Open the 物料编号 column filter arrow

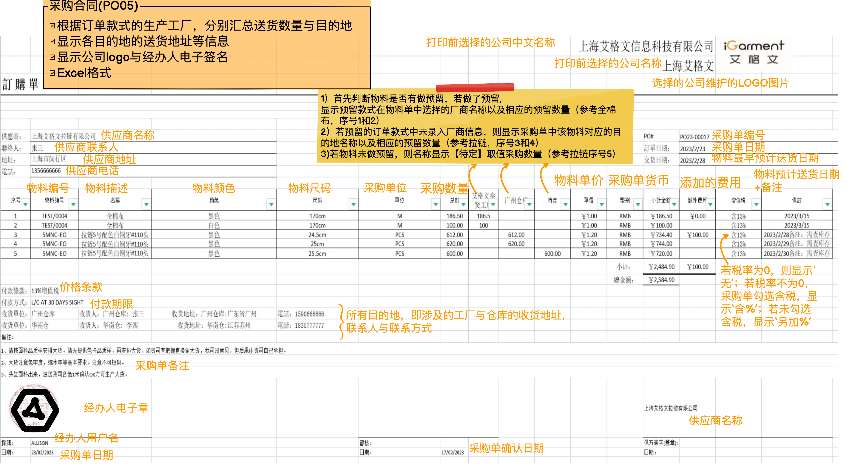[x=73, y=204]
